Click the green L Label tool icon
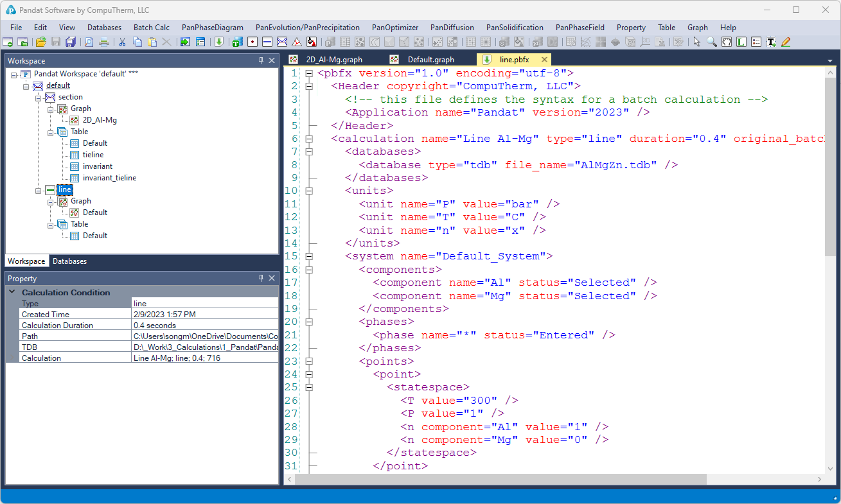Image resolution: width=841 pixels, height=504 pixels. pyautogui.click(x=741, y=42)
